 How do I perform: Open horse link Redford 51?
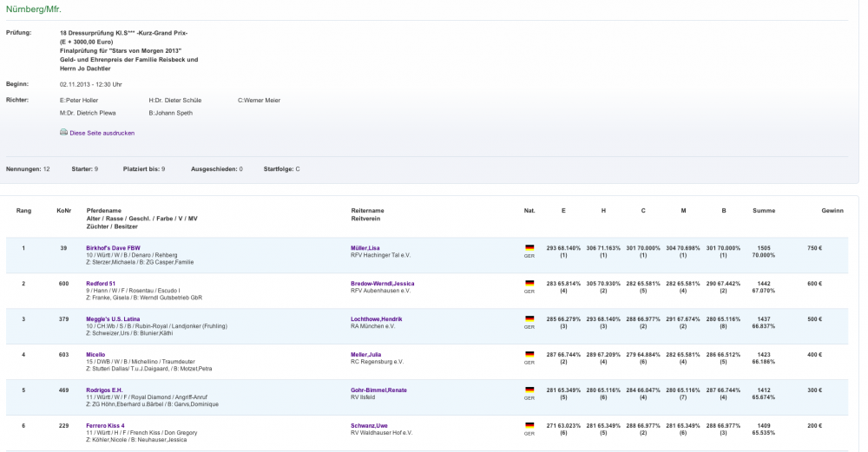click(x=101, y=283)
